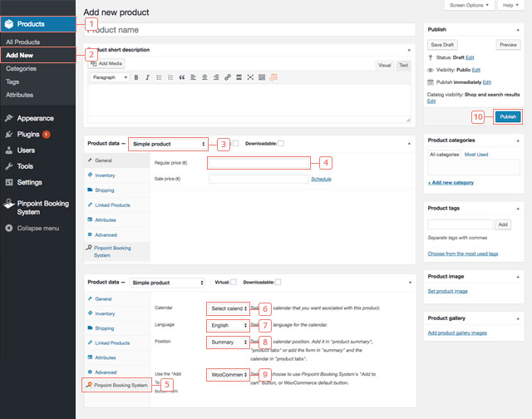Open Linked Products tab in first Product data
The width and height of the screenshot is (532, 419).
point(112,205)
